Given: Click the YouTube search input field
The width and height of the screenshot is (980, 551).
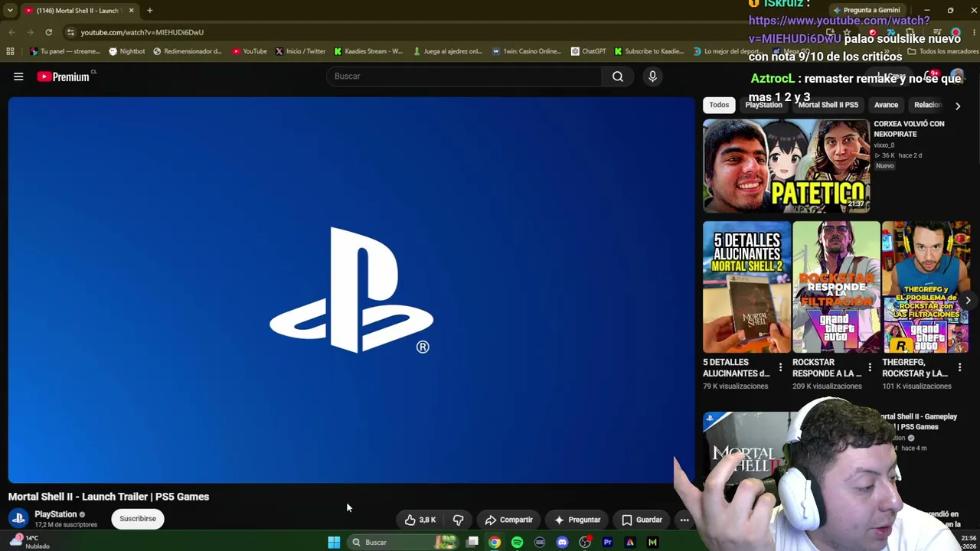Looking at the screenshot, I should [464, 77].
